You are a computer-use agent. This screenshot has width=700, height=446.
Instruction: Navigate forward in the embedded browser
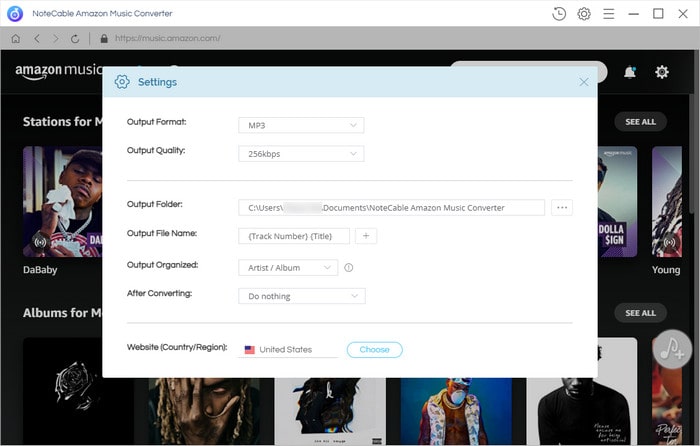click(56, 38)
